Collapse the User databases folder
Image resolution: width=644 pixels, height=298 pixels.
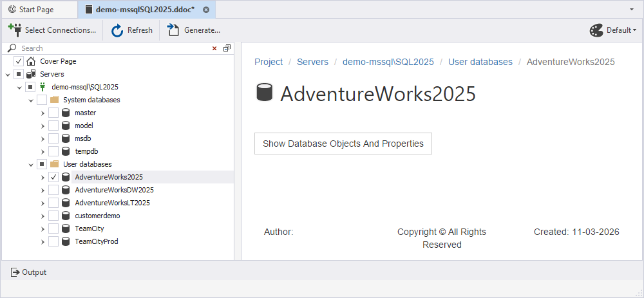click(31, 165)
